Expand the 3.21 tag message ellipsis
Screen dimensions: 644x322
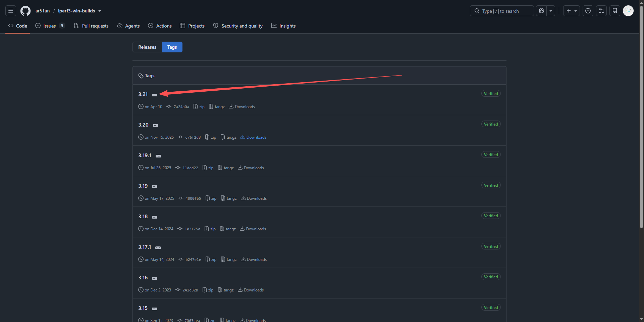pos(155,95)
